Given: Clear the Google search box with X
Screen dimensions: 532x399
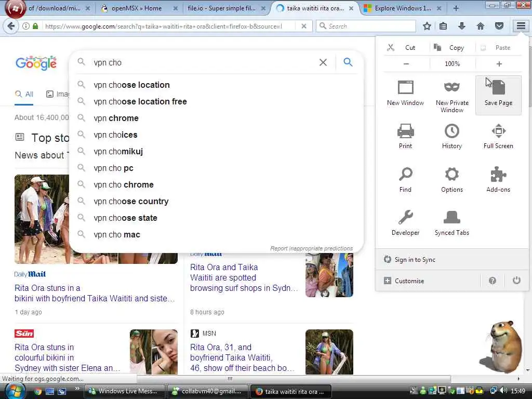Looking at the screenshot, I should pyautogui.click(x=323, y=62).
